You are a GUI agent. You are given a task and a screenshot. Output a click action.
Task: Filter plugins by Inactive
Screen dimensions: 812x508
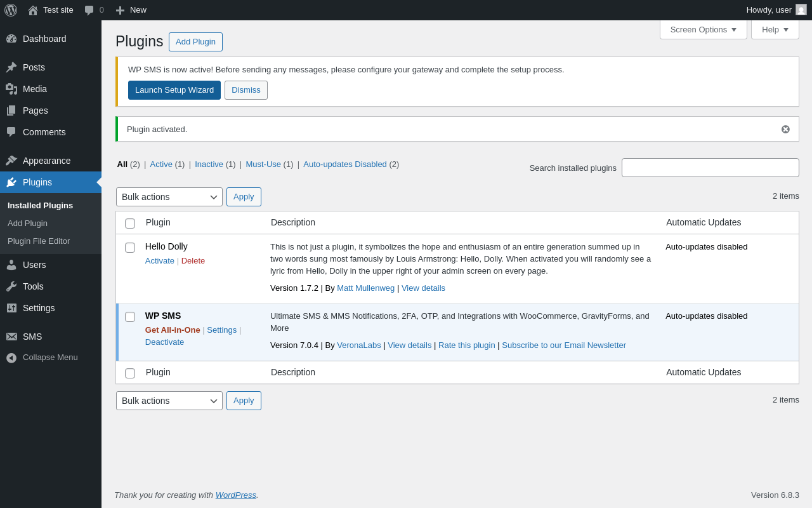coord(209,164)
